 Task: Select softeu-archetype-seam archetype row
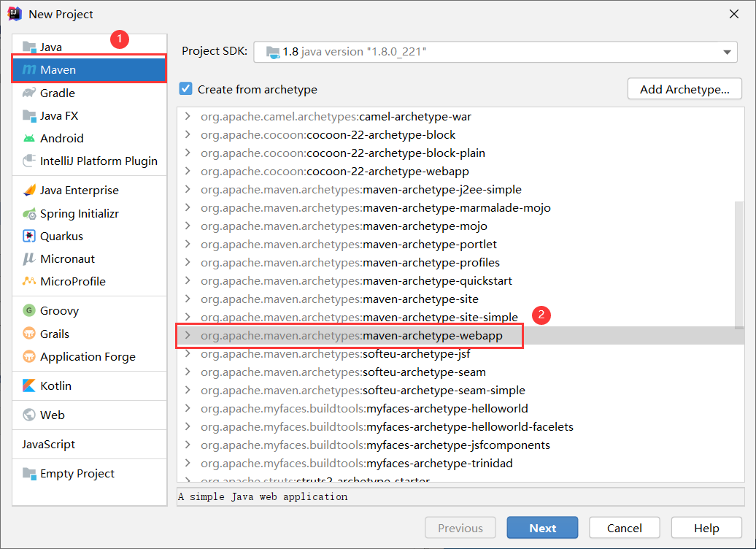(x=461, y=372)
